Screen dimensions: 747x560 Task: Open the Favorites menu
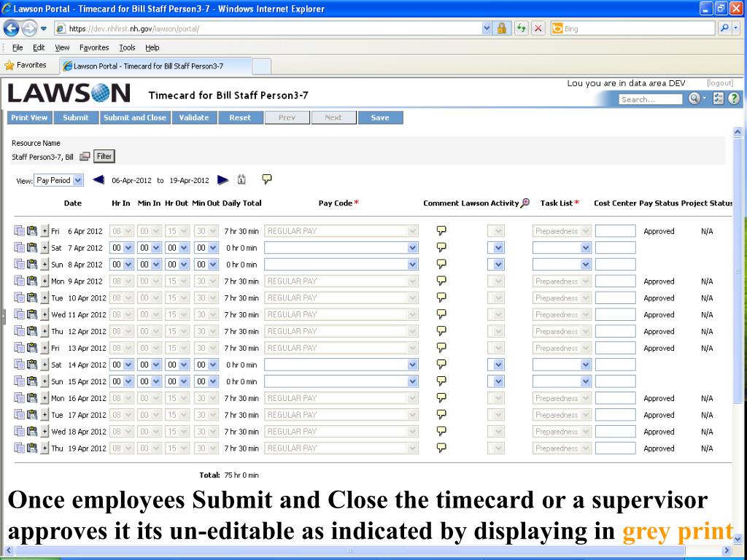(94, 47)
